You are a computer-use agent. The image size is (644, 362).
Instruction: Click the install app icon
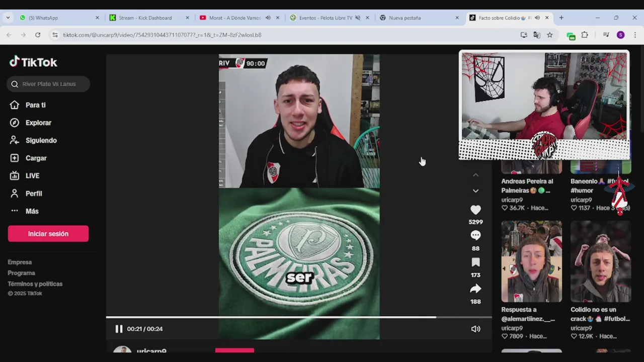[x=524, y=35]
